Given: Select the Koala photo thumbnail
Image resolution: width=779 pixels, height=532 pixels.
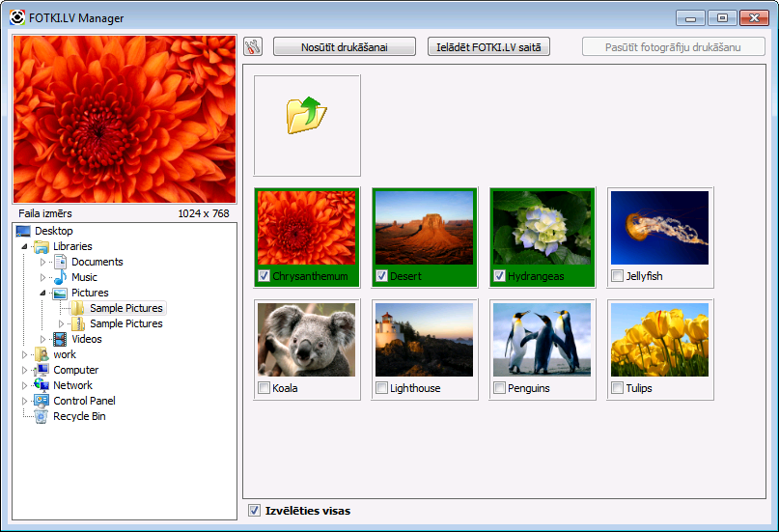Looking at the screenshot, I should 307,340.
